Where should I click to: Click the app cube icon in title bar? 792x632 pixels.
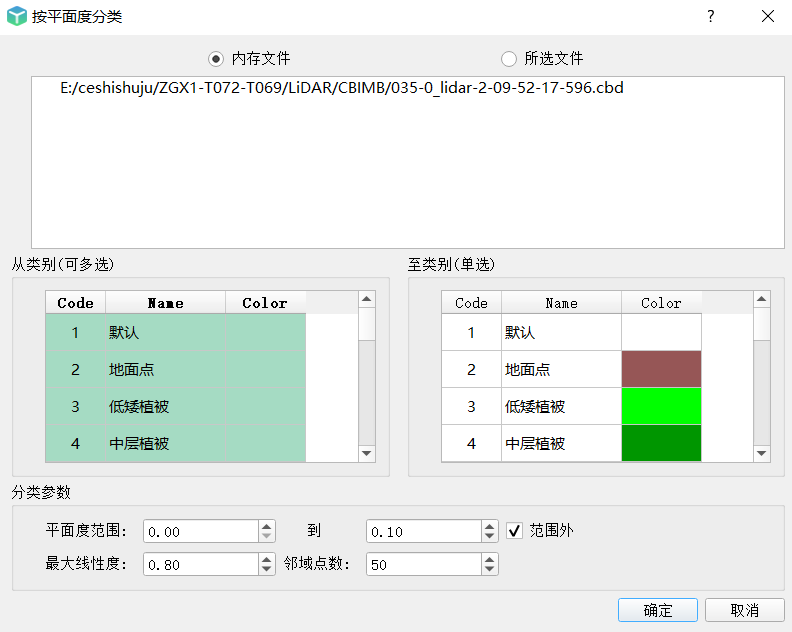click(17, 16)
